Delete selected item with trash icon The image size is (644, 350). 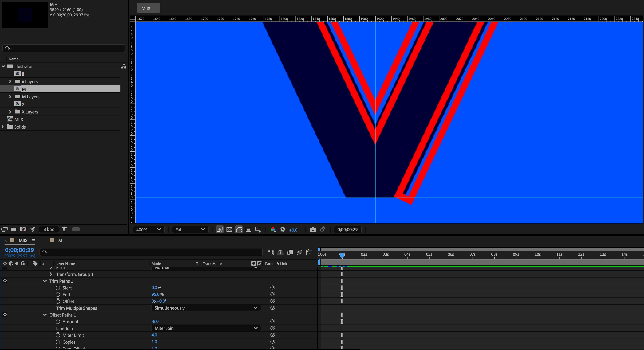click(64, 229)
